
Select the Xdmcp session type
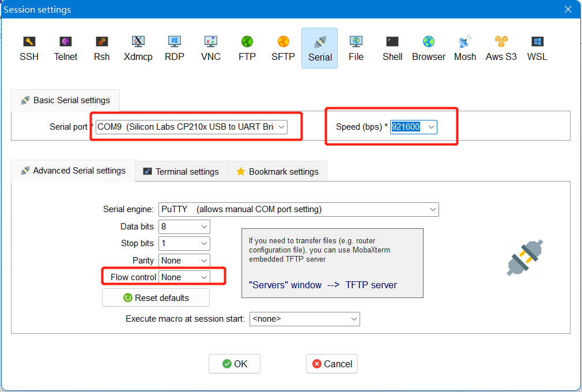(138, 48)
